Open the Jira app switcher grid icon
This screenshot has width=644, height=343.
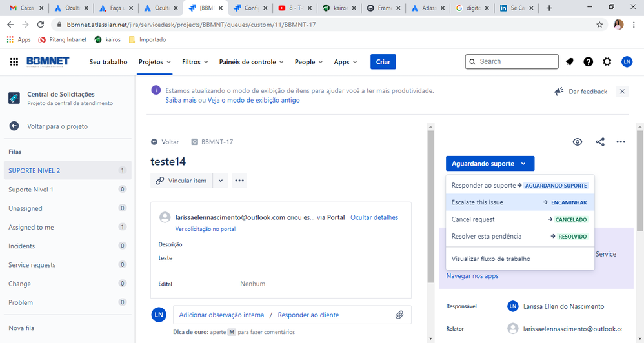click(14, 61)
